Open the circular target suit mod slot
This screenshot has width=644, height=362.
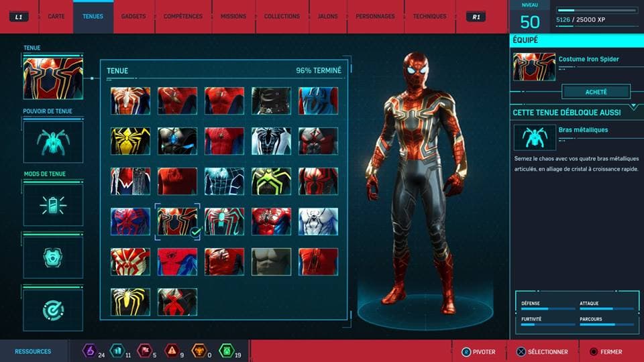[x=53, y=310]
